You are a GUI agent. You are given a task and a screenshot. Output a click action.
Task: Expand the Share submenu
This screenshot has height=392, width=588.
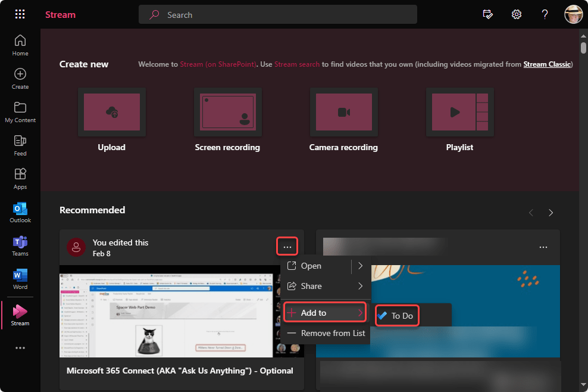360,286
